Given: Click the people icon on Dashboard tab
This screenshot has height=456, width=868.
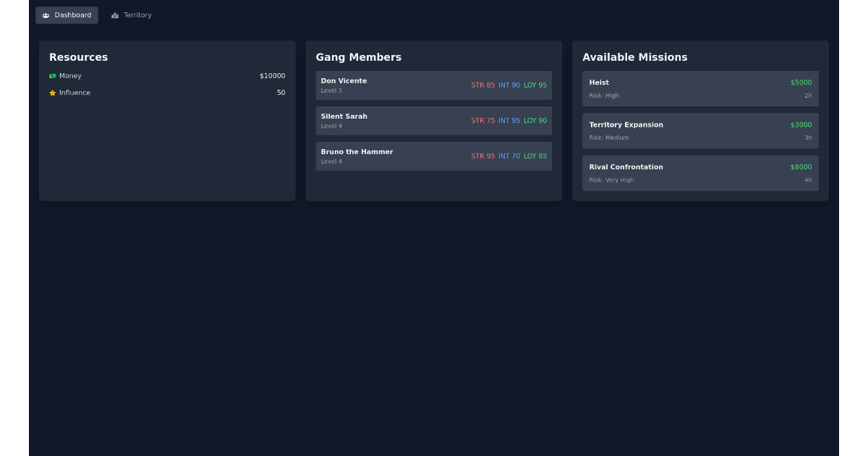Looking at the screenshot, I should click(46, 14).
